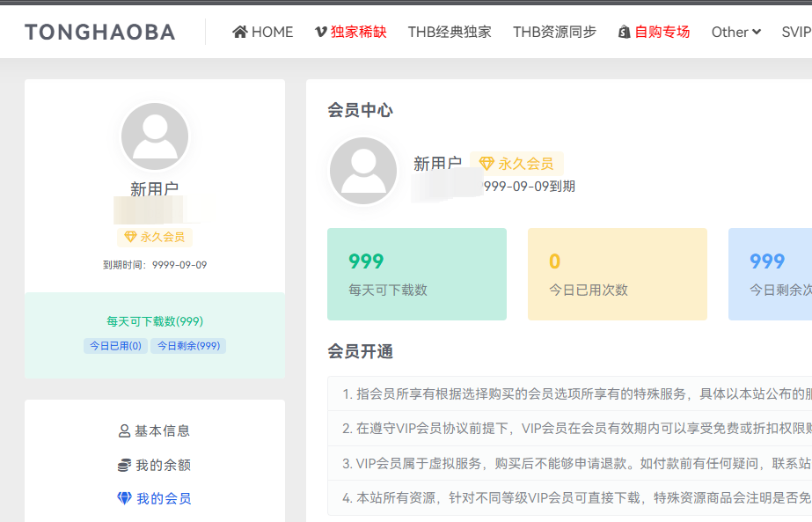The width and height of the screenshot is (812, 522).
Task: Click the 到期时间: 9999-09-09 text
Action: (155, 265)
